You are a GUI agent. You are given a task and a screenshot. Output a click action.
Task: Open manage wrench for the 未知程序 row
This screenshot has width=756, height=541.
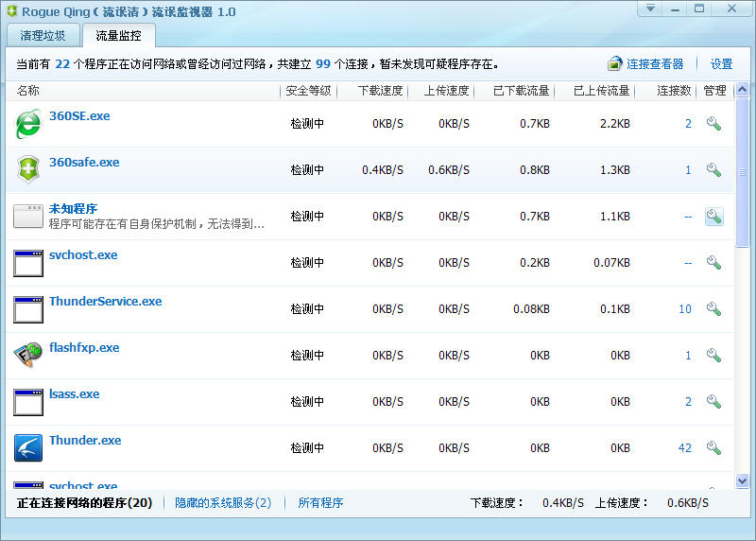(713, 217)
